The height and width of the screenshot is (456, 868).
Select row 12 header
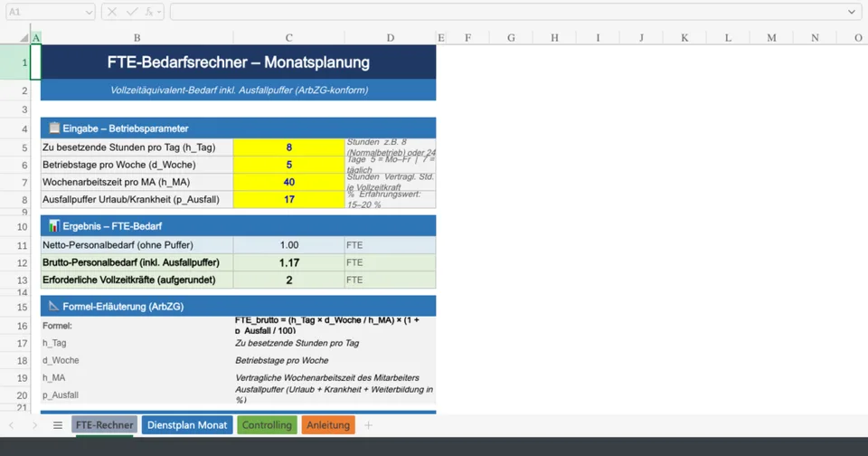pyautogui.click(x=15, y=262)
